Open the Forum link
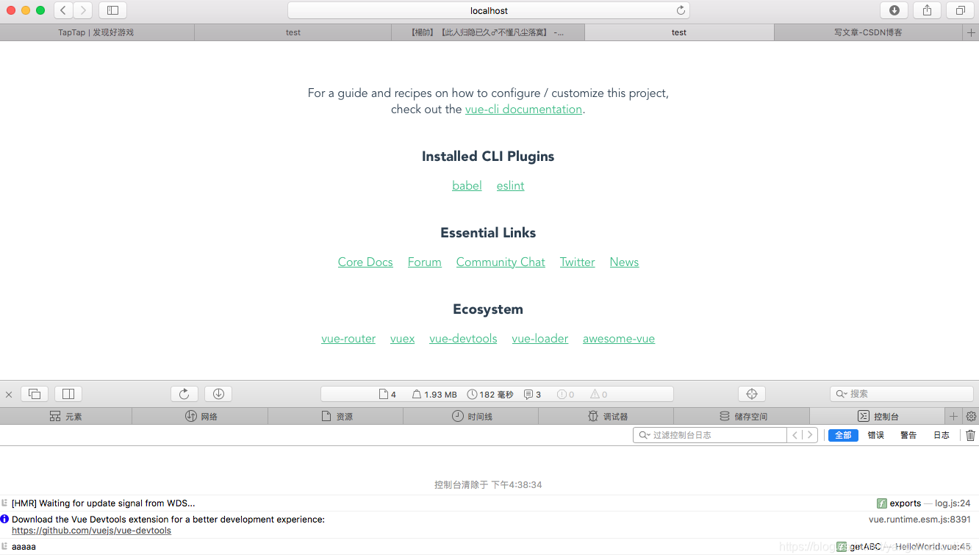 425,262
